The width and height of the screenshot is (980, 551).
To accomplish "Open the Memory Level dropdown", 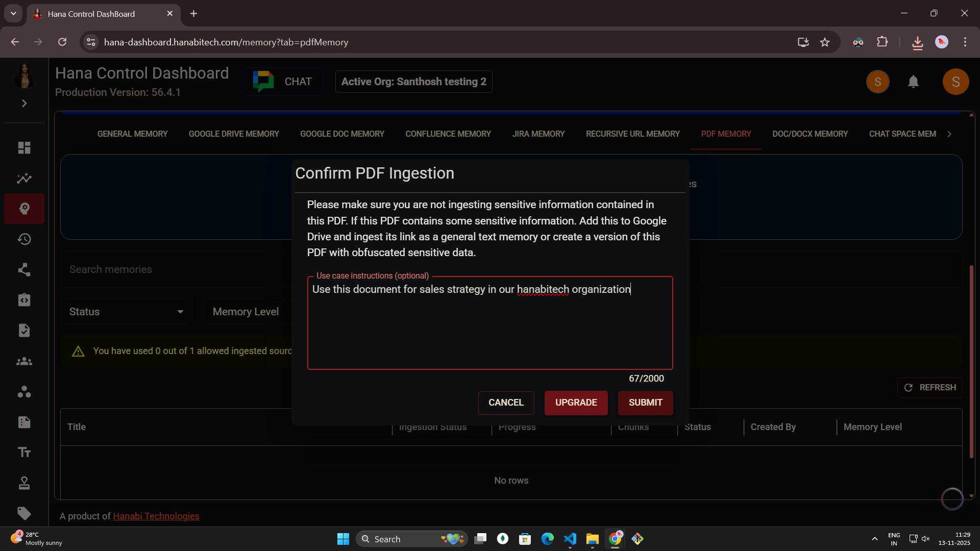I will point(246,311).
